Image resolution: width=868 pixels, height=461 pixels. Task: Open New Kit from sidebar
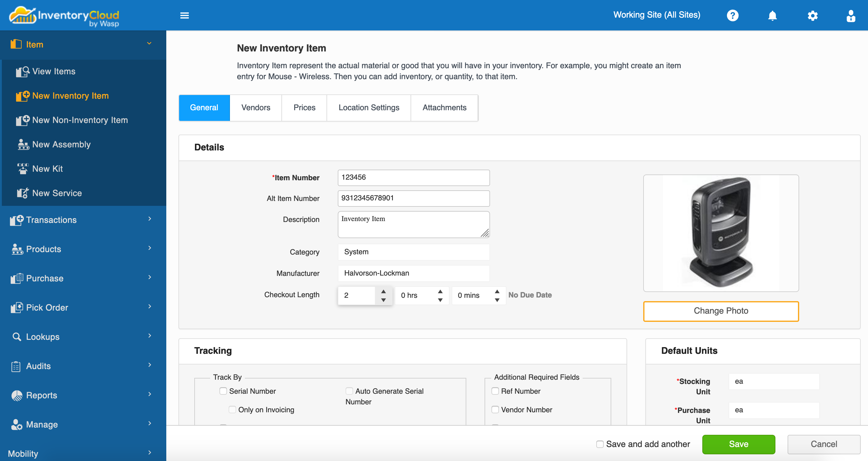coord(47,169)
